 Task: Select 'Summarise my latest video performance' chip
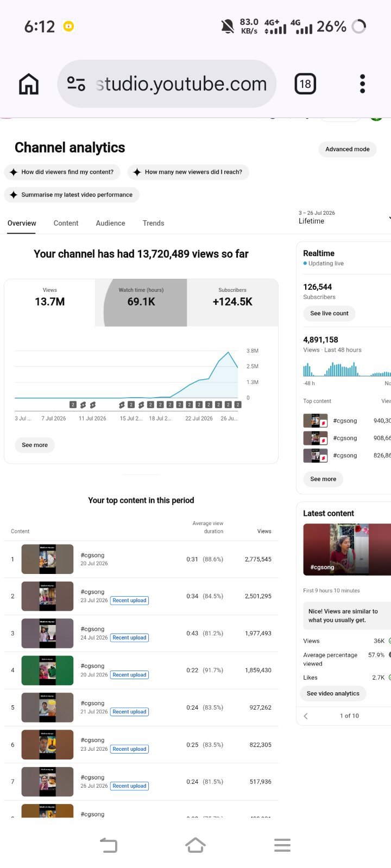click(x=72, y=195)
